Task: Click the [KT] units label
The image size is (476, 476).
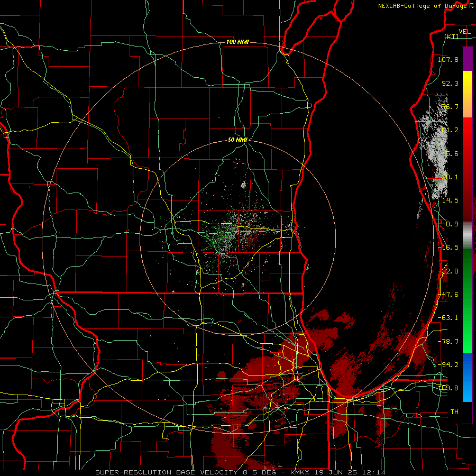Action: click(x=452, y=36)
